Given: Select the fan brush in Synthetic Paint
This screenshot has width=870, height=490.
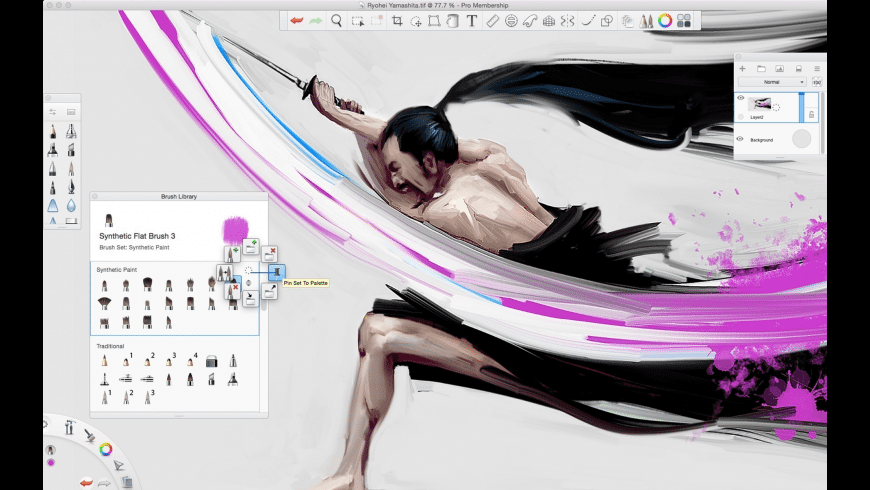Looking at the screenshot, I should (103, 303).
